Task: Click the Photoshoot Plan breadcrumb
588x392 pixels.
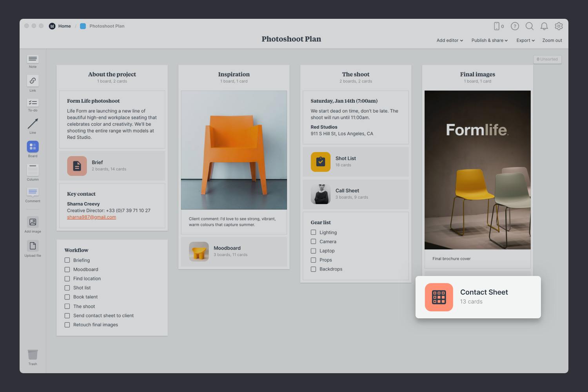Action: click(x=107, y=26)
